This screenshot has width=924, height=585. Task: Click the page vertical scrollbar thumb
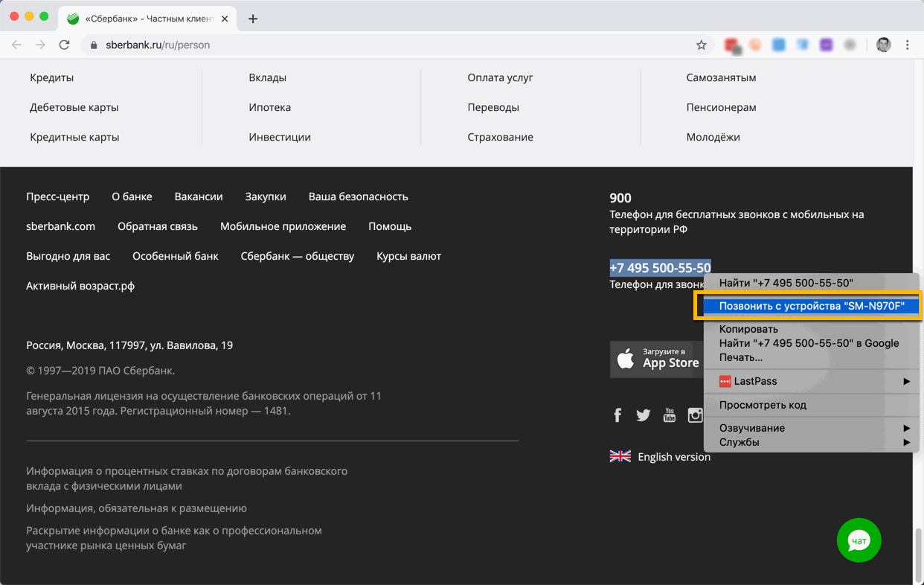(918, 554)
